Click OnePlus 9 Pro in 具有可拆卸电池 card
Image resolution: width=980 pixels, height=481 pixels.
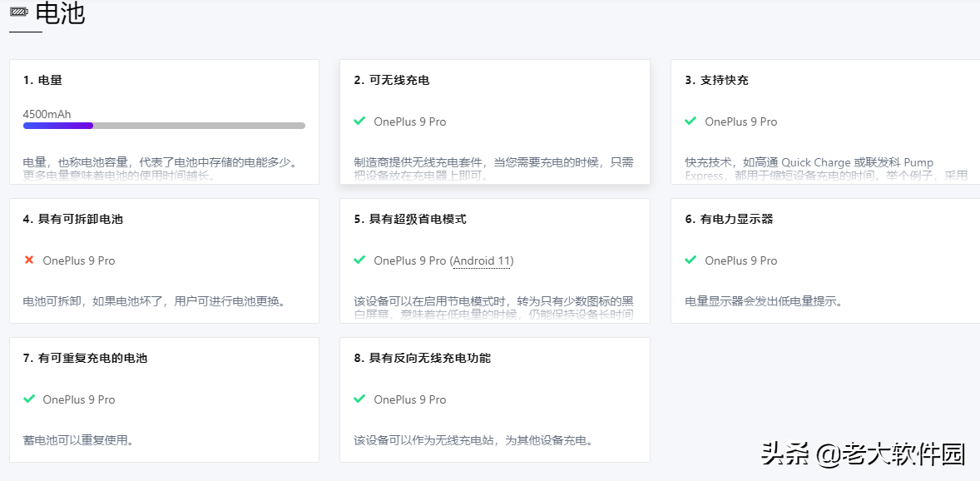pos(79,260)
